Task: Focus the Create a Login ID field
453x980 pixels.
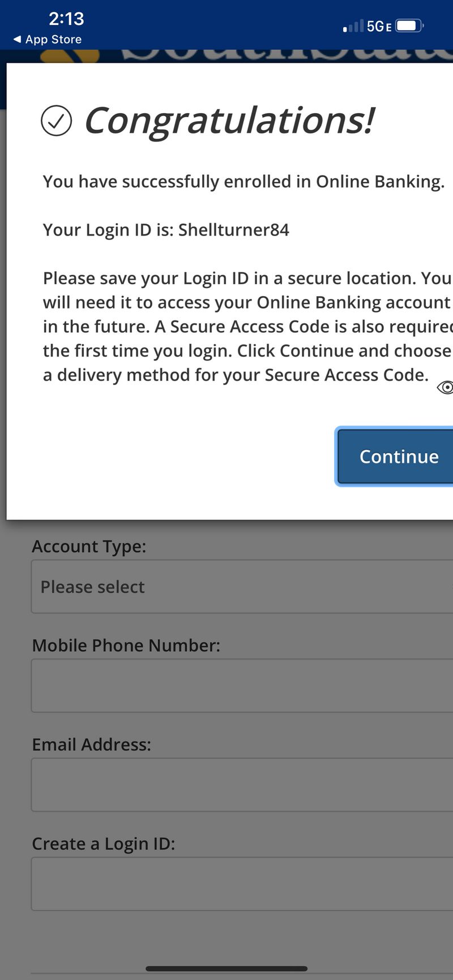Action: [242, 884]
